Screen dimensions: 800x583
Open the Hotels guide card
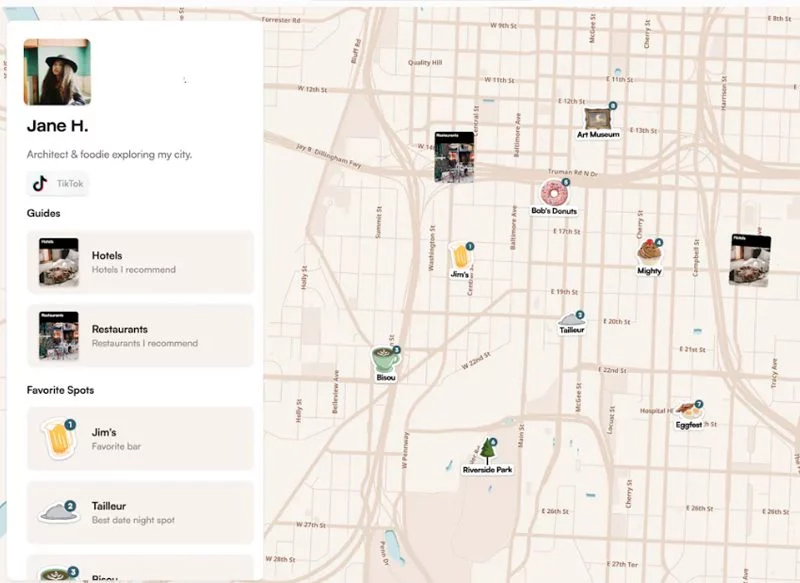pos(140,262)
